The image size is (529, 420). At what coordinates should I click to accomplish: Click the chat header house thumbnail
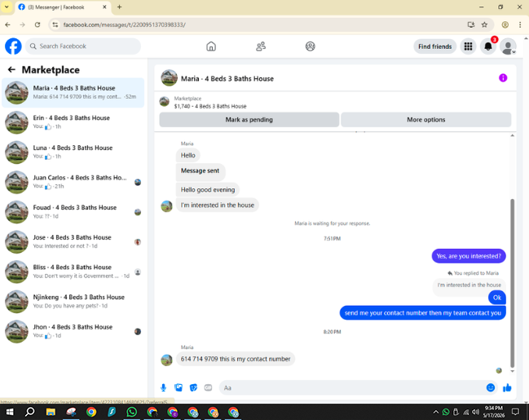pyautogui.click(x=169, y=78)
